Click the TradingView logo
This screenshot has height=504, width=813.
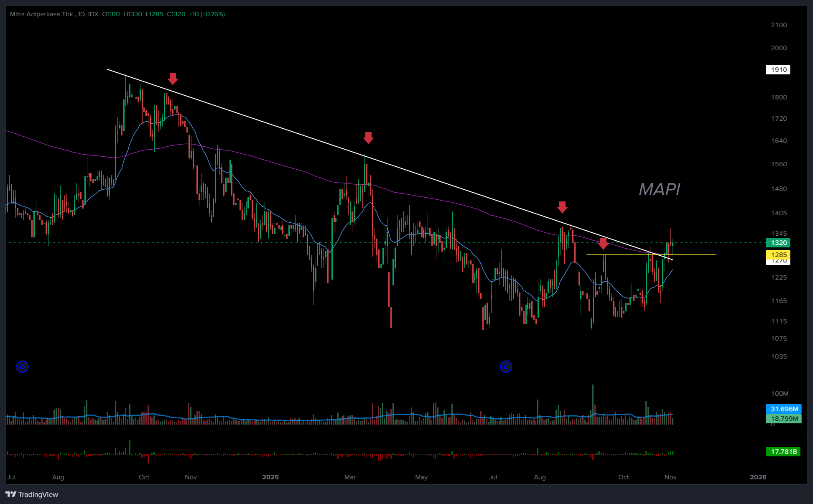click(x=32, y=494)
